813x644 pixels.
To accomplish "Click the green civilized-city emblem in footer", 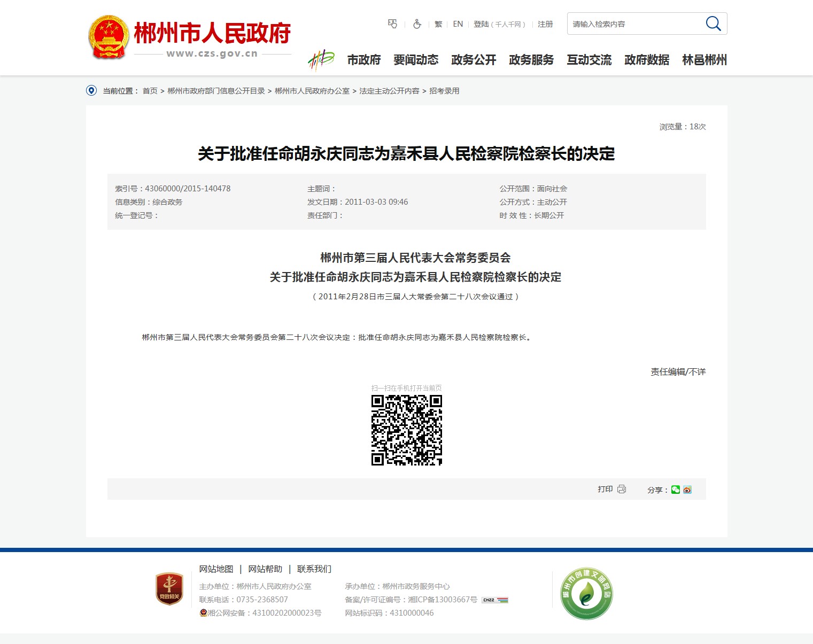I will pyautogui.click(x=586, y=593).
